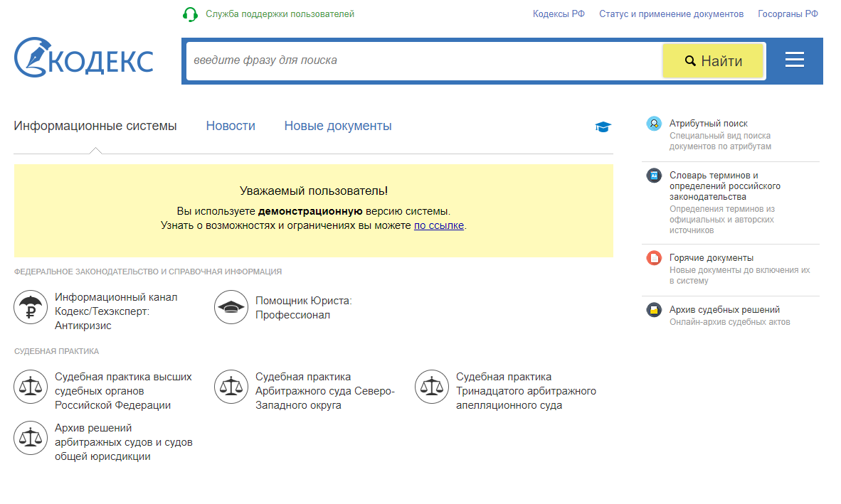Screen dimensions: 841x504
Task: Open Служба поддержки пользователей link
Action: [x=280, y=14]
